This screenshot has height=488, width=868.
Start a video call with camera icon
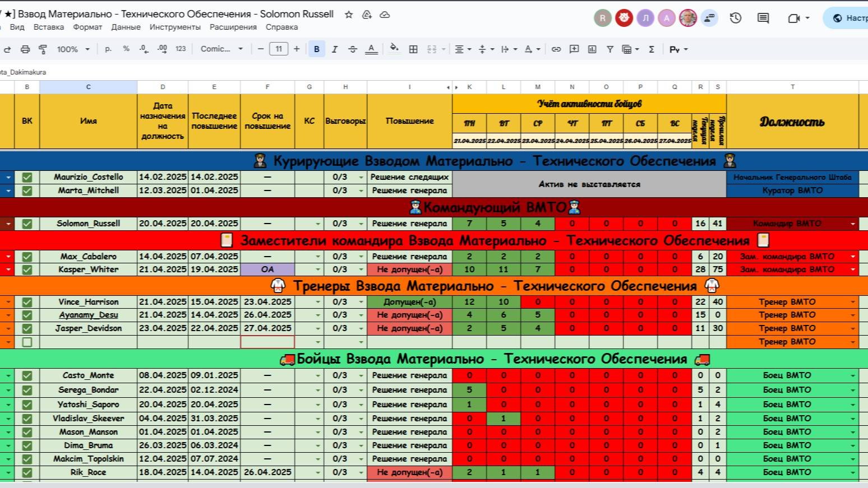[x=793, y=18]
